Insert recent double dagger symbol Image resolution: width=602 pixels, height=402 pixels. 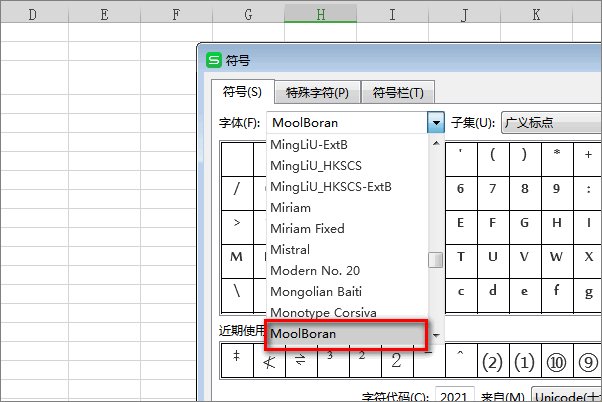pos(237,361)
